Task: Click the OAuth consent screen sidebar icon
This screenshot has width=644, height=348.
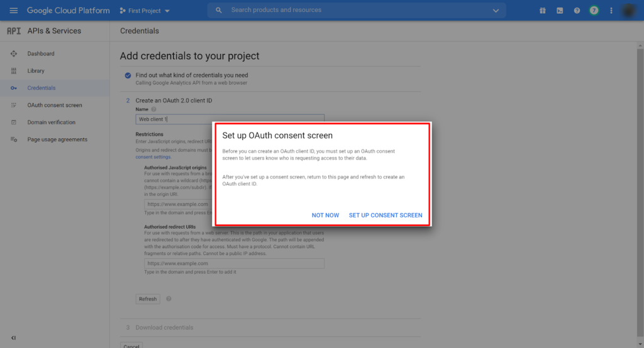Action: click(x=14, y=105)
